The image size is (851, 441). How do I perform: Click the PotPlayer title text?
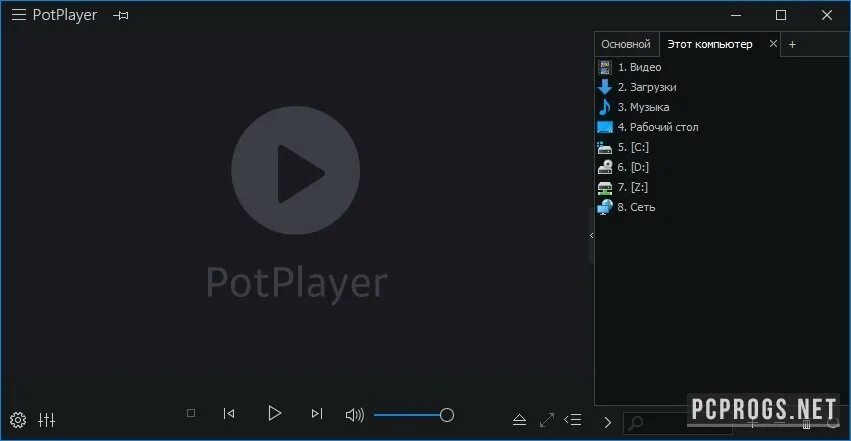65,15
